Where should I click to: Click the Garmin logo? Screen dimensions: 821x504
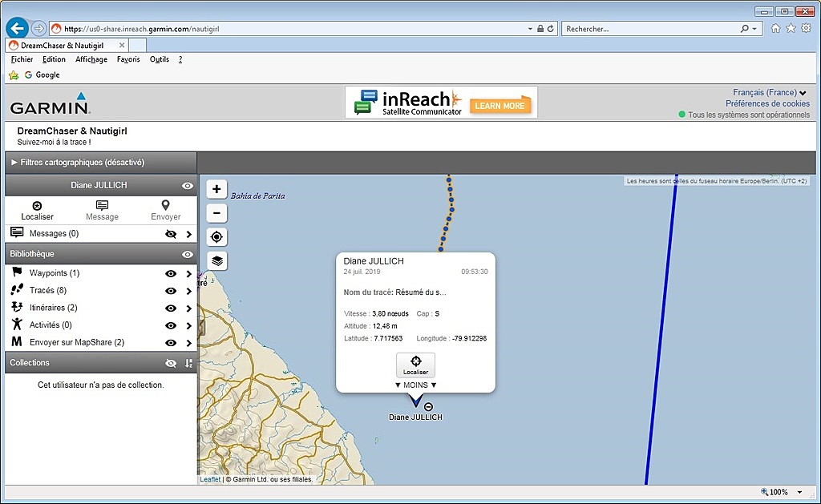(51, 103)
